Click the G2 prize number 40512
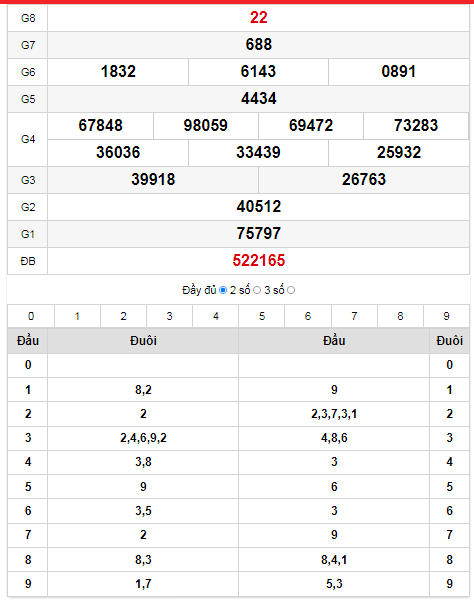Screen dimensions: 474x600 [x=259, y=207]
